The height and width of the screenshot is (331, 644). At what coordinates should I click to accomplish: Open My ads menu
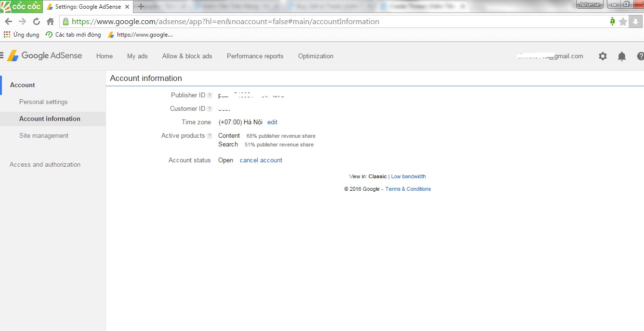click(137, 56)
